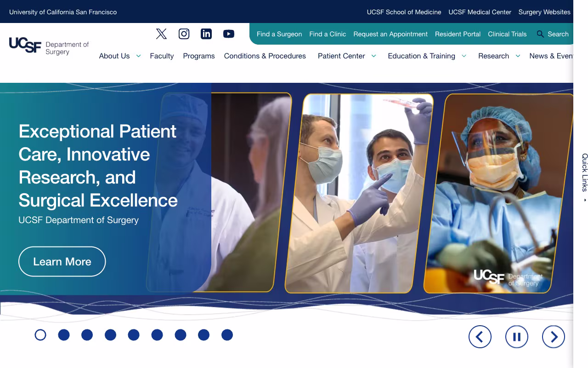Click the masked surgeon slide photo
Viewport: 588px width, 368px height.
(x=498, y=193)
